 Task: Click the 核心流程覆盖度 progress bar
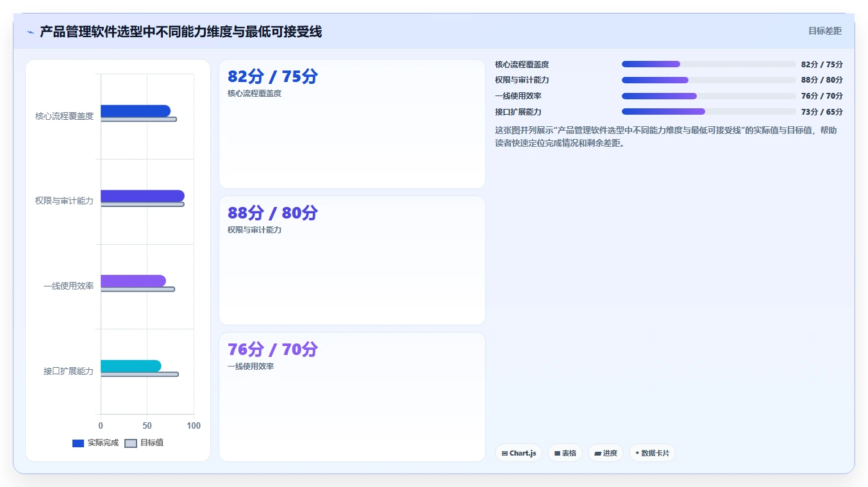point(708,64)
